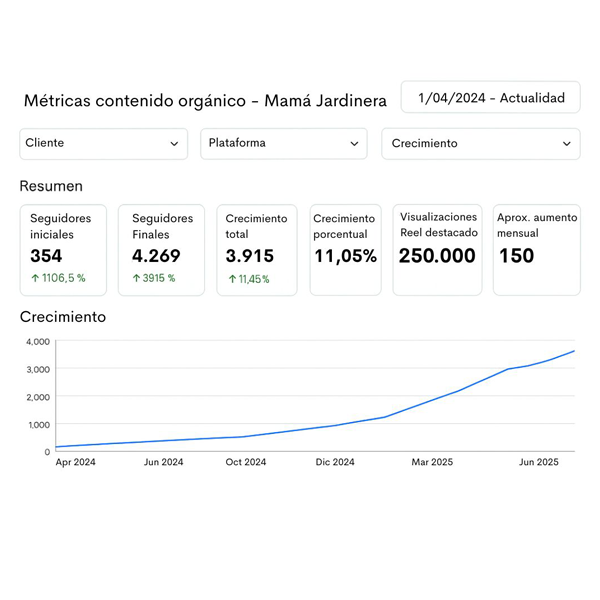
Task: Click the chevron in the Plataforma dropdown
Action: (354, 144)
